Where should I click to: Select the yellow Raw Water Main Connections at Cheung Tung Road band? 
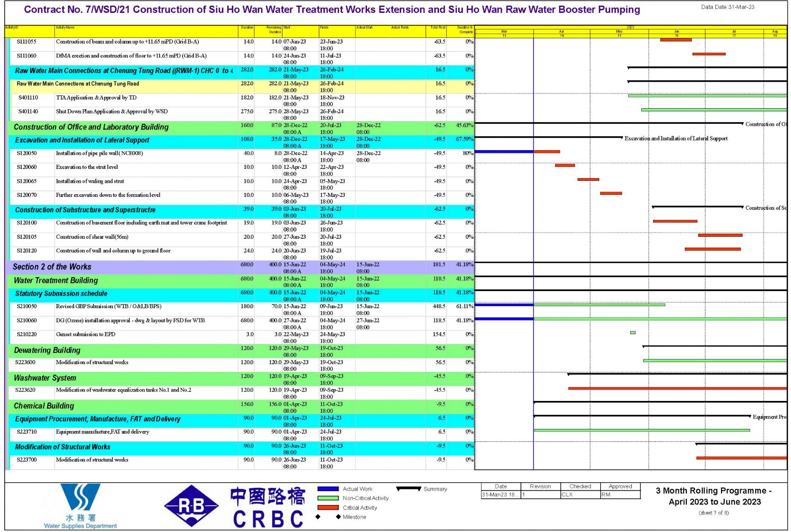242,86
